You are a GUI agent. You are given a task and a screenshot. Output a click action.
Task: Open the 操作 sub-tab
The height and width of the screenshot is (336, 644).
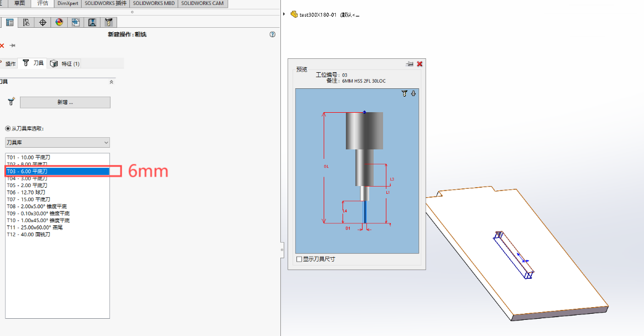point(8,63)
